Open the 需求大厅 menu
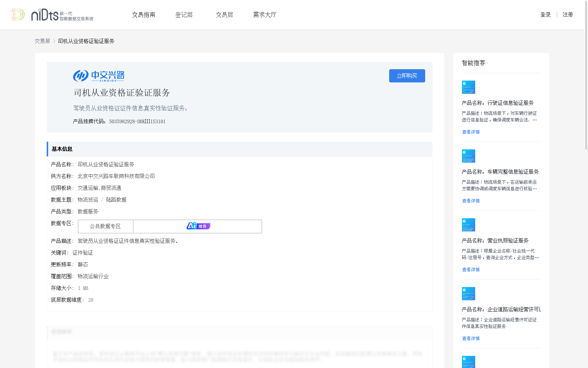This screenshot has height=368, width=588. tap(265, 15)
